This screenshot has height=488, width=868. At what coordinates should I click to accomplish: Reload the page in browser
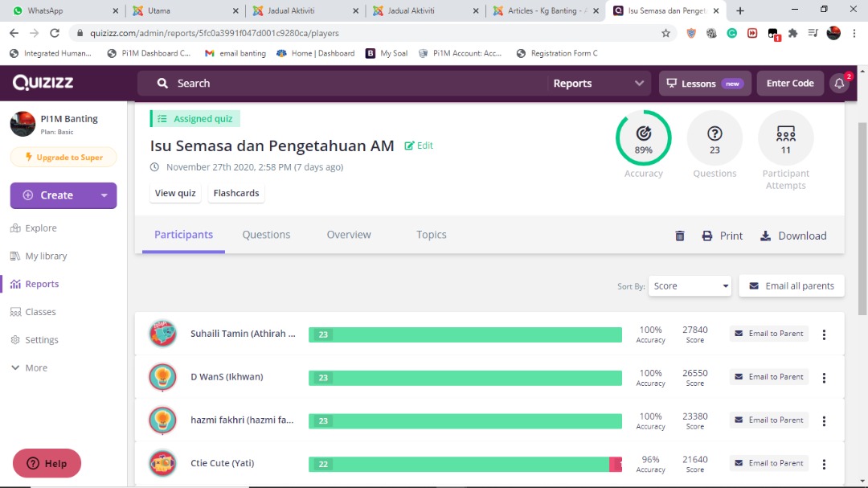pos(55,34)
